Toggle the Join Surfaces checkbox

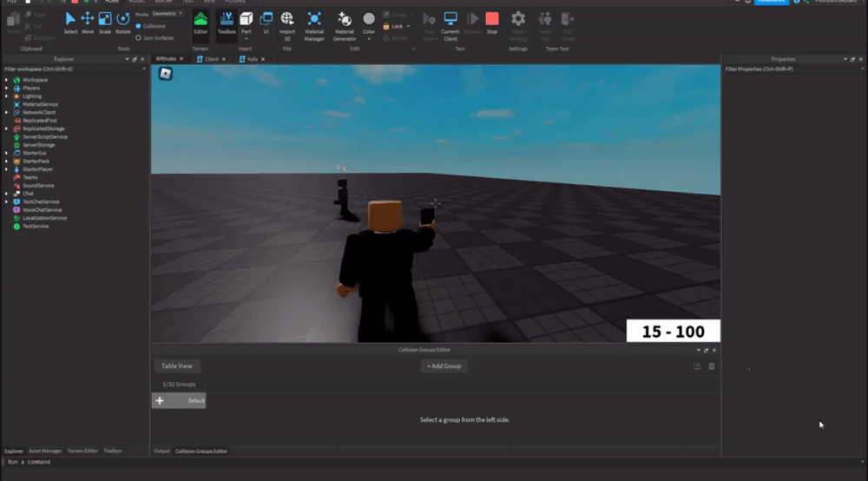pyautogui.click(x=138, y=38)
